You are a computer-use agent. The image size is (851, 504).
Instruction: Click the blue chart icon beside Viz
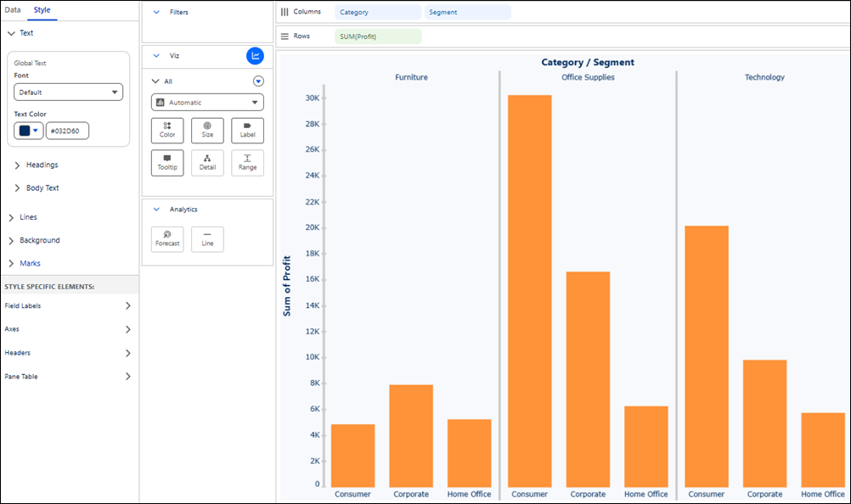(x=255, y=55)
